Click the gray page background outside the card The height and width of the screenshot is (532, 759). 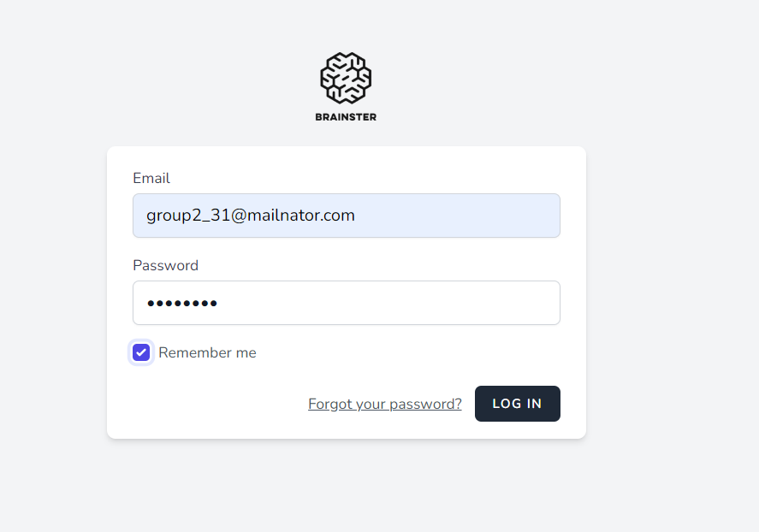[x=667, y=257]
